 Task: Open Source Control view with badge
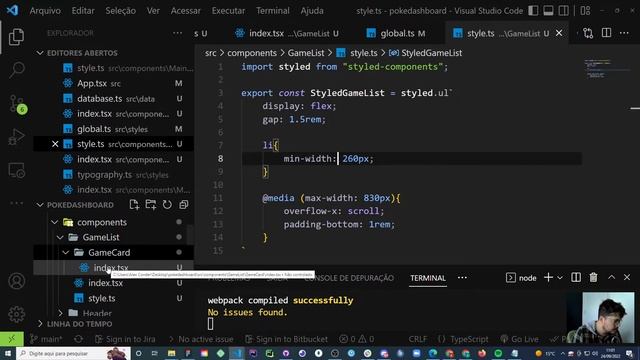click(x=17, y=104)
